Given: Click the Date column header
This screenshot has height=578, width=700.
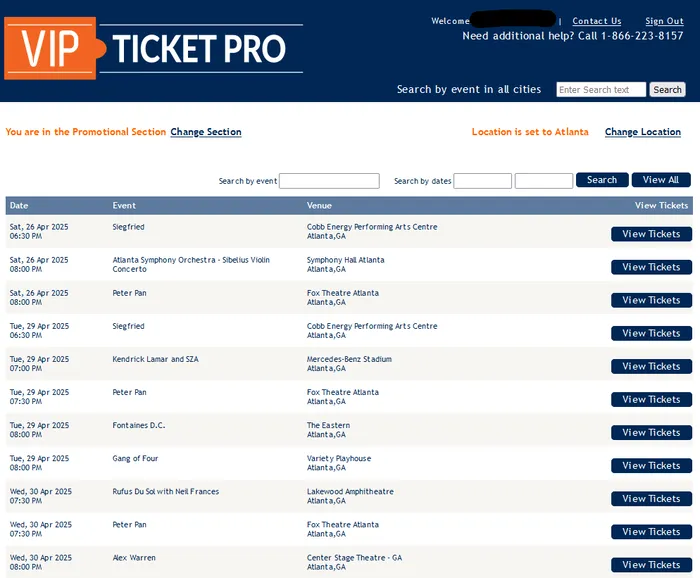Looking at the screenshot, I should pos(19,205).
